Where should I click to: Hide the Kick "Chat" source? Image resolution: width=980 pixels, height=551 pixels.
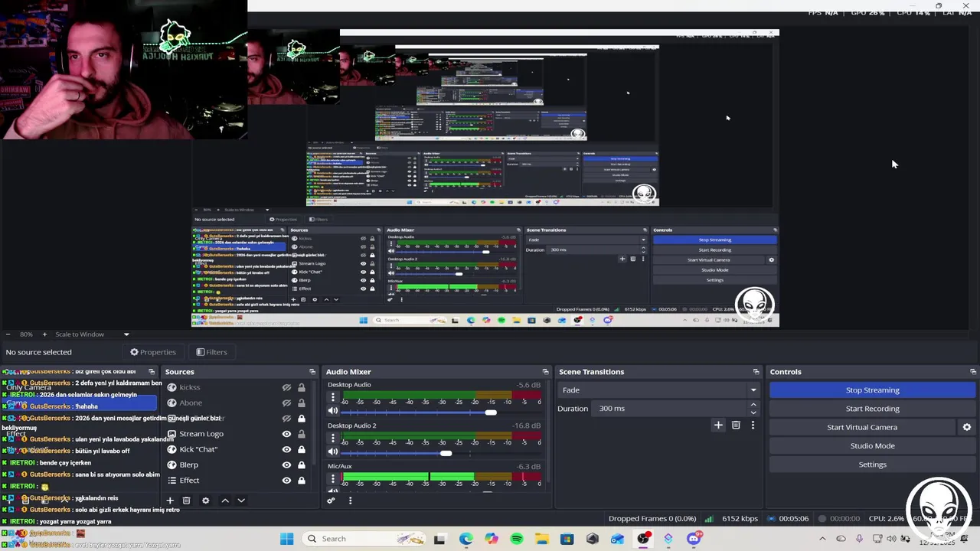point(286,449)
